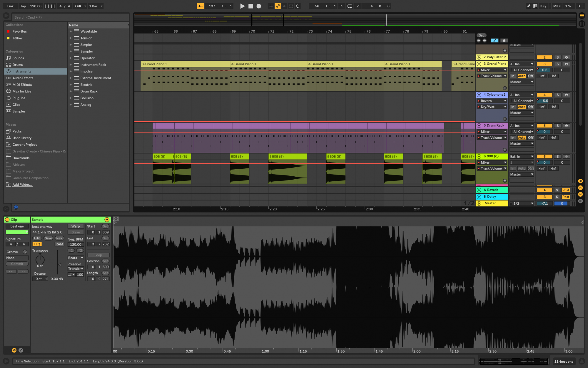Image resolution: width=588 pixels, height=368 pixels.
Task: Toggle the Lock Envelopes padlock icon
Action: [x=504, y=40]
